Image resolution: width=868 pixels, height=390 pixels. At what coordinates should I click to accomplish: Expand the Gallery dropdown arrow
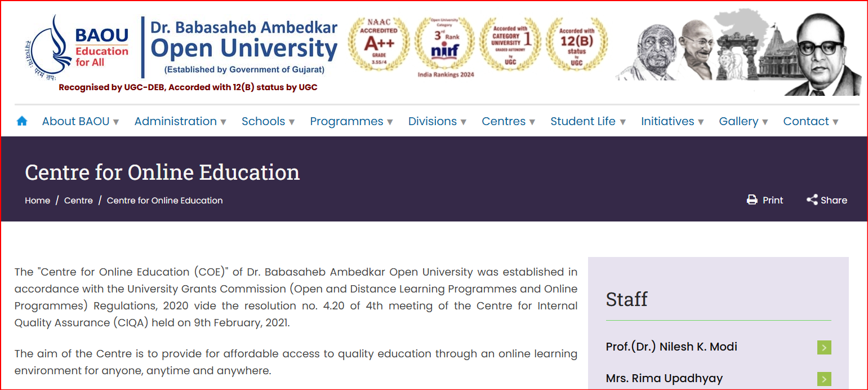click(x=765, y=122)
